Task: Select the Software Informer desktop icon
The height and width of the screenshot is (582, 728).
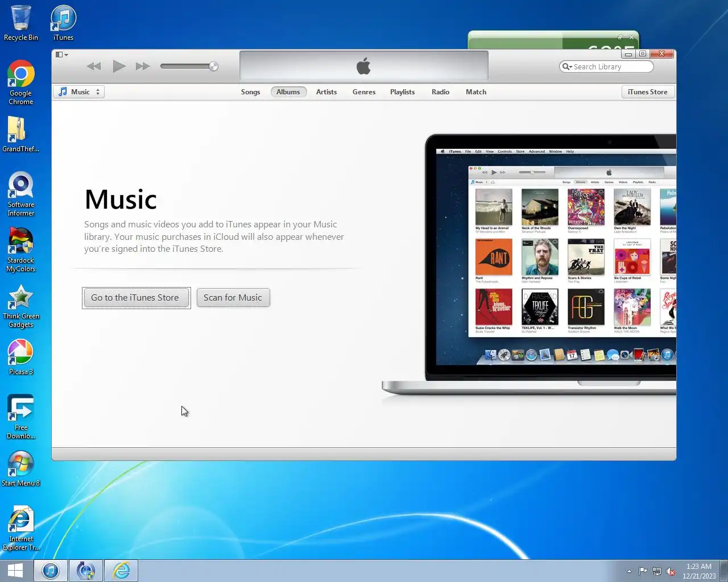Action: [21, 194]
